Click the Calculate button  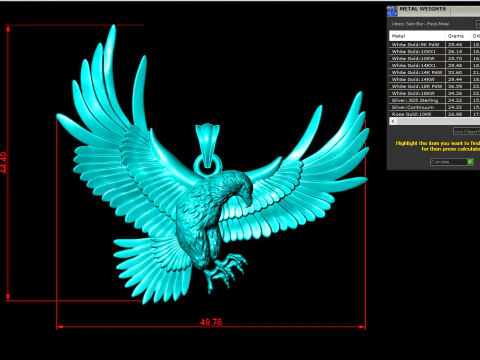pyautogui.click(x=452, y=162)
